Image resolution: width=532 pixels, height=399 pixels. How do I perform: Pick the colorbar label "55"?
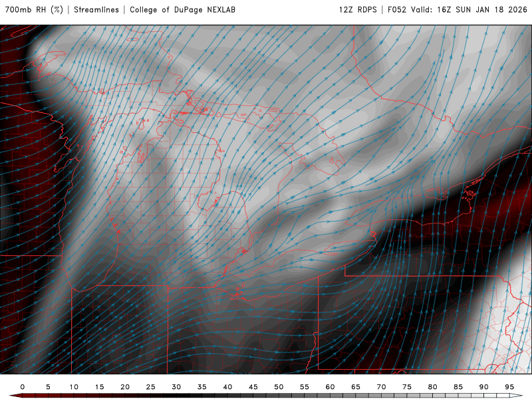[x=305, y=387]
